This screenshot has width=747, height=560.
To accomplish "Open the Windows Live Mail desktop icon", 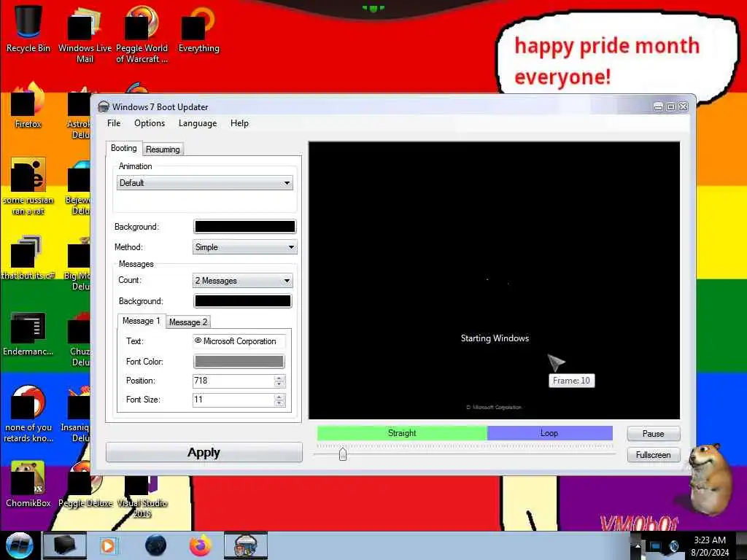I will click(x=85, y=34).
